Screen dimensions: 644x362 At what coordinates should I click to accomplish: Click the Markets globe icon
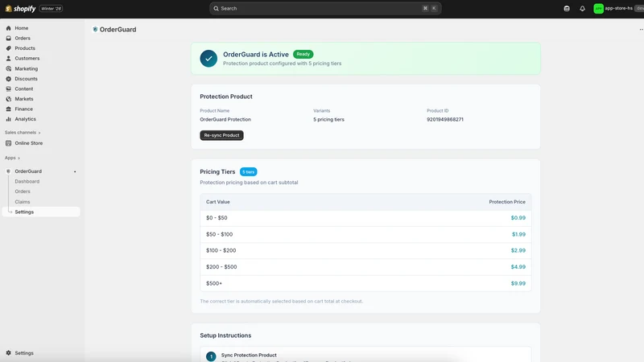pyautogui.click(x=8, y=99)
